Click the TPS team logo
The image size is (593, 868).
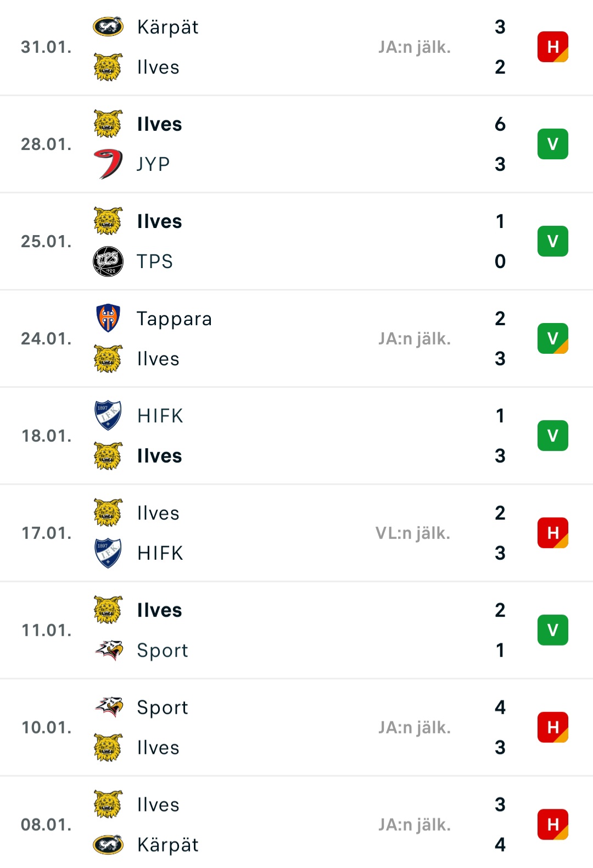(x=108, y=261)
